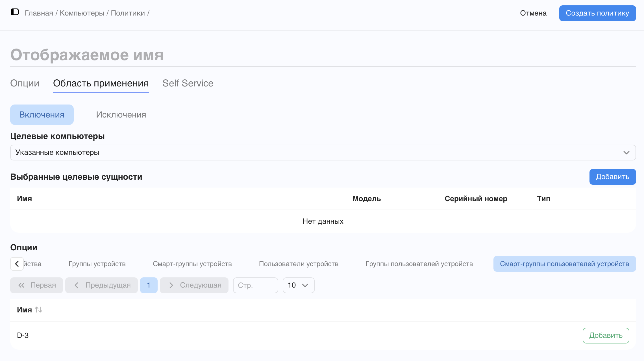Viewport: 644px width, 361px height.
Task: Click the blue Добавить button above the table
Action: click(613, 177)
